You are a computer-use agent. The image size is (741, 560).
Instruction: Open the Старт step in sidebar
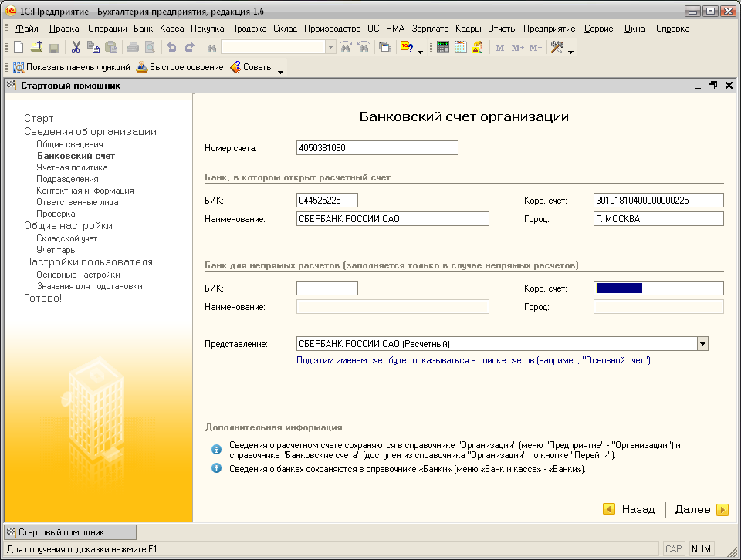39,118
